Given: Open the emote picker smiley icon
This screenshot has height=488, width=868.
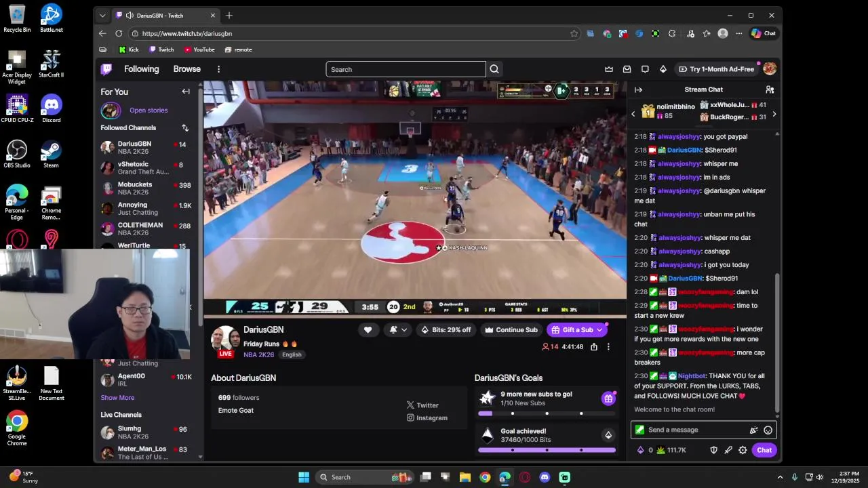Looking at the screenshot, I should pyautogui.click(x=768, y=430).
